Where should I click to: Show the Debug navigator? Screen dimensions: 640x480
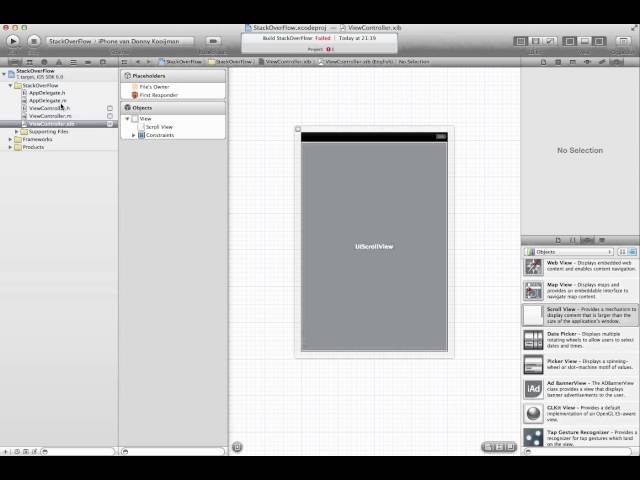73,62
